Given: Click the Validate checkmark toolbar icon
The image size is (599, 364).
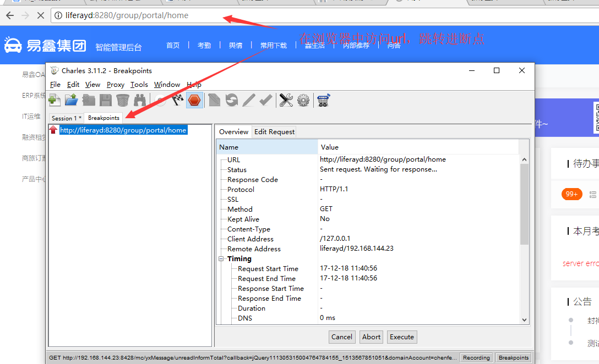Looking at the screenshot, I should coord(265,101).
